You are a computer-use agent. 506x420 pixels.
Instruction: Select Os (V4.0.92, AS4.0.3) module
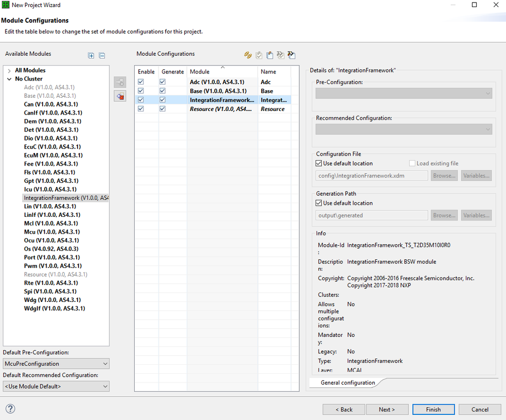pyautogui.click(x=51, y=249)
